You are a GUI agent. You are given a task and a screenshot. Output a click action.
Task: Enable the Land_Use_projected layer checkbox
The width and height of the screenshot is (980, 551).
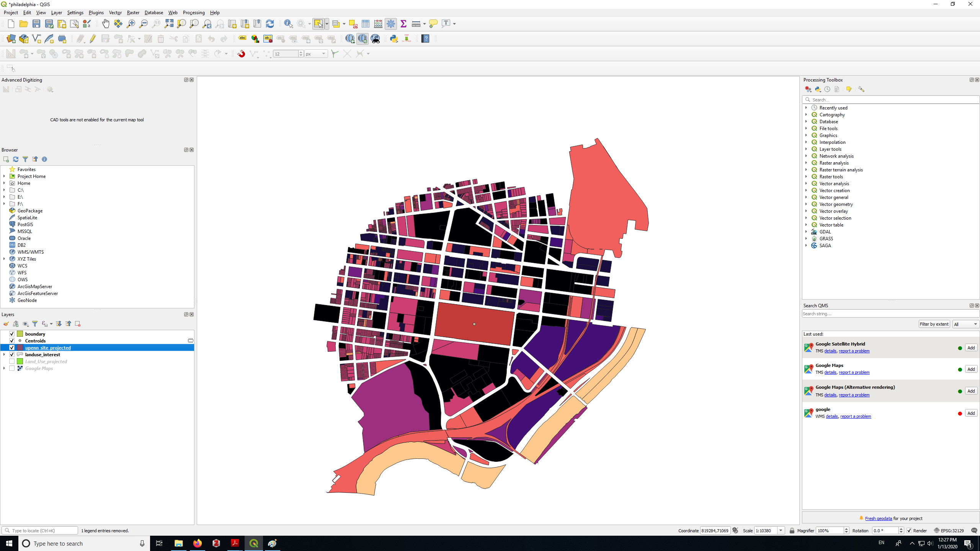pos(12,361)
